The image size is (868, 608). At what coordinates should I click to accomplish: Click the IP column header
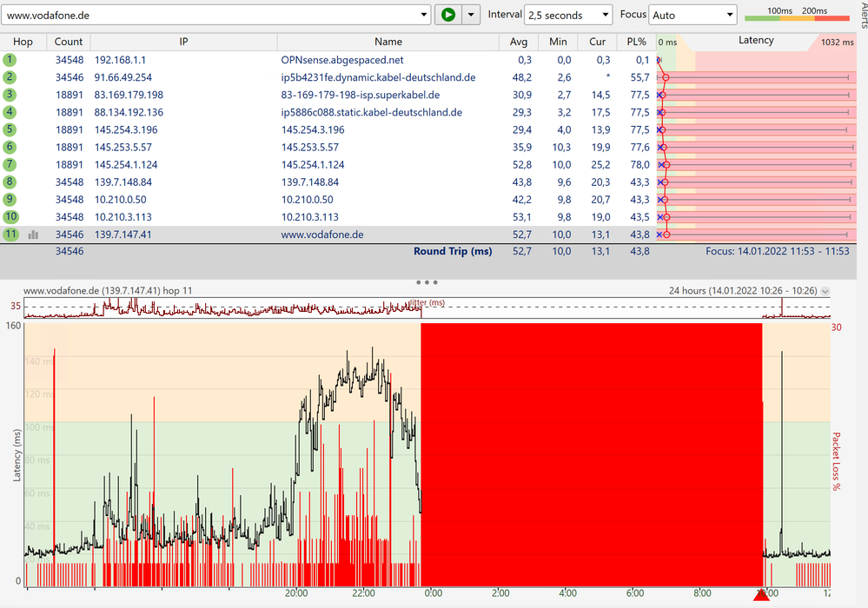point(184,42)
